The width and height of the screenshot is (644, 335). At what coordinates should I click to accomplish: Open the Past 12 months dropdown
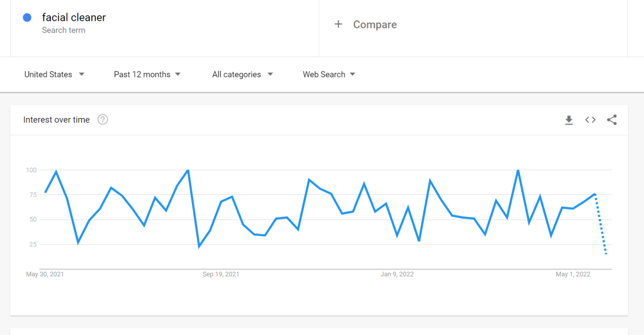pos(147,75)
